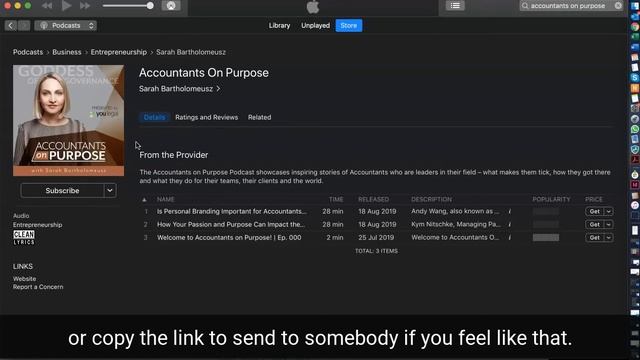Click the rewind previous track button
The image size is (640, 360).
pyautogui.click(x=47, y=6)
